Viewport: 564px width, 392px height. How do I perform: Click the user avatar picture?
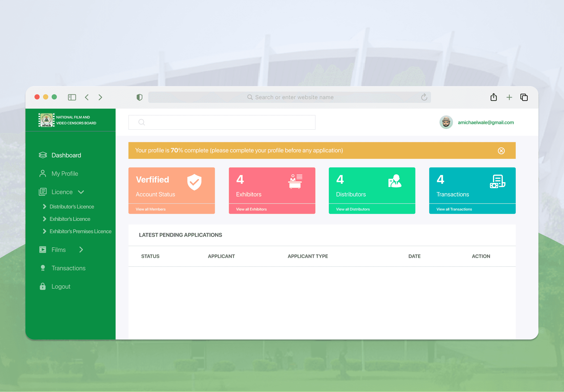pos(446,122)
